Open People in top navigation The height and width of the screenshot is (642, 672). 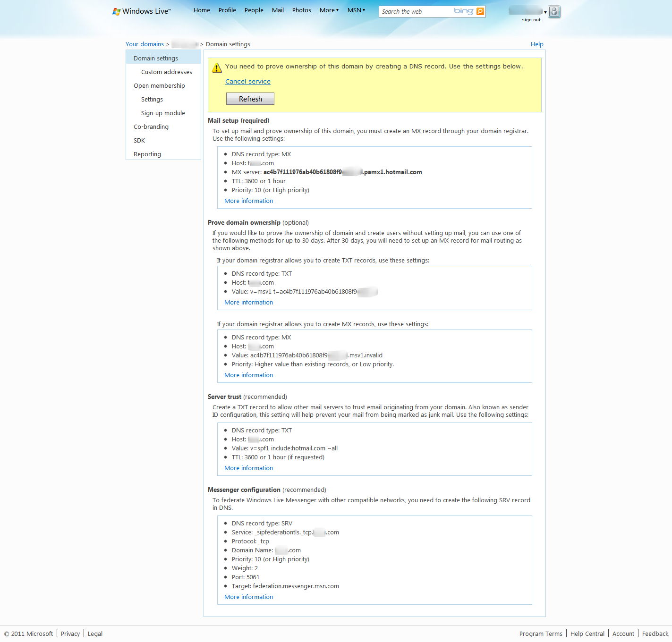tap(254, 10)
